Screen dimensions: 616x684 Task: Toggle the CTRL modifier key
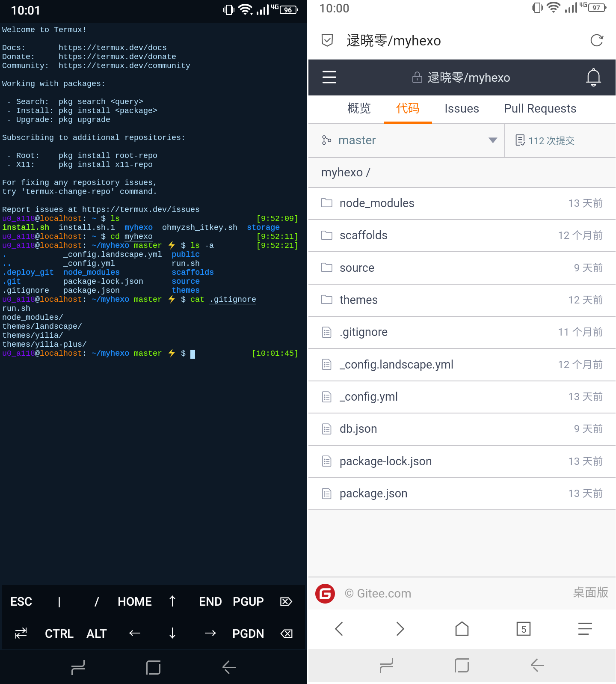tap(59, 633)
